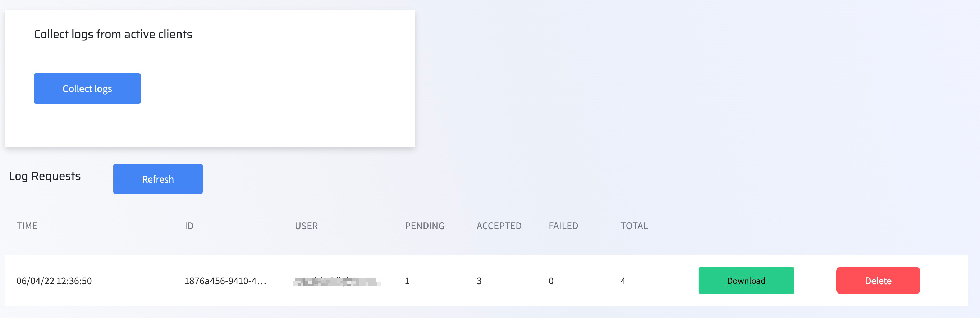Click the TIME column header
Screen dimensions: 980x318
coord(27,226)
